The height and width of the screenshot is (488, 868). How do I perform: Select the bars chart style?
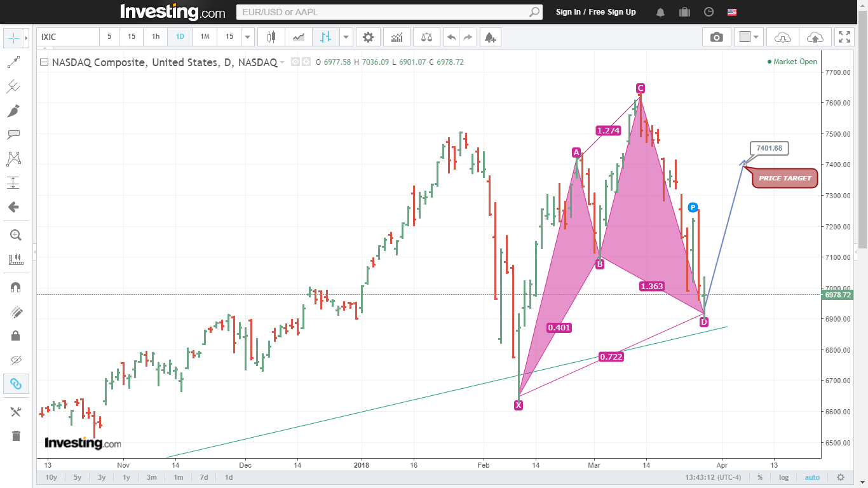pyautogui.click(x=326, y=37)
